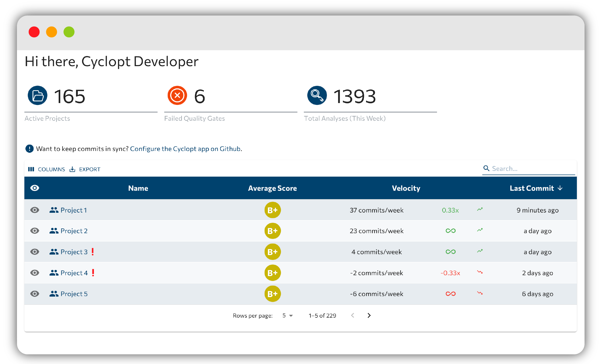Viewport: 602px width, 364px height.
Task: Go to next page of projects
Action: [369, 316]
